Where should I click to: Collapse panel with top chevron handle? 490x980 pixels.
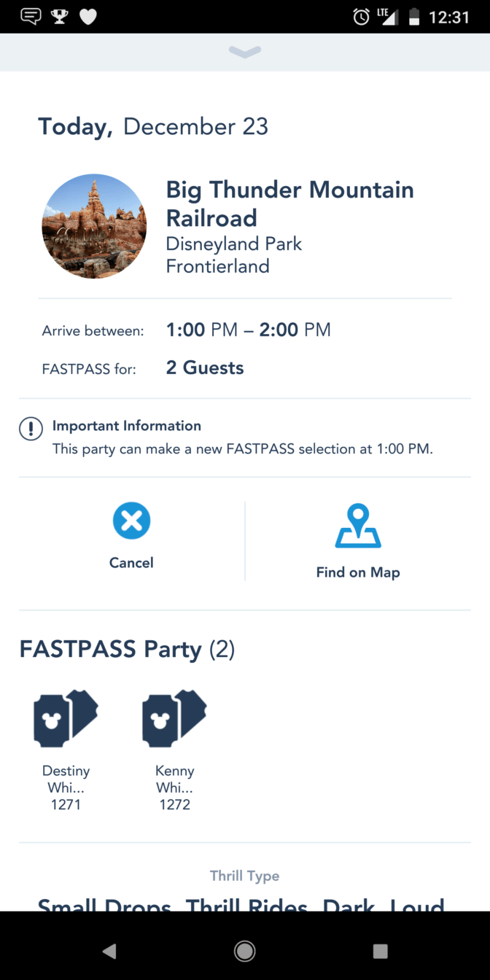pos(245,52)
